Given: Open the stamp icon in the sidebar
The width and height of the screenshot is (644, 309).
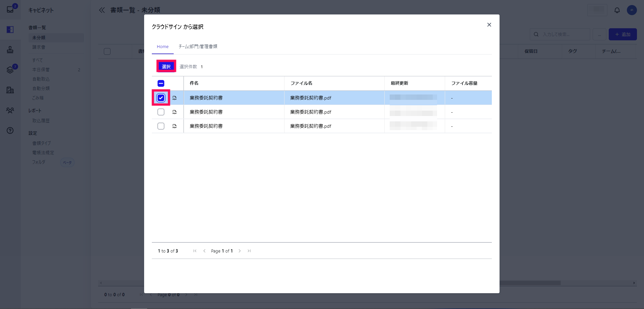Looking at the screenshot, I should tap(10, 50).
